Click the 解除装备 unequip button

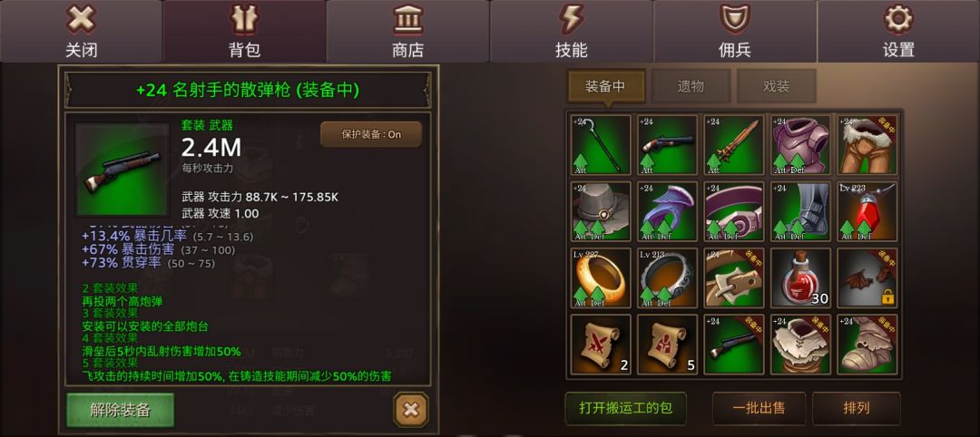coord(120,410)
